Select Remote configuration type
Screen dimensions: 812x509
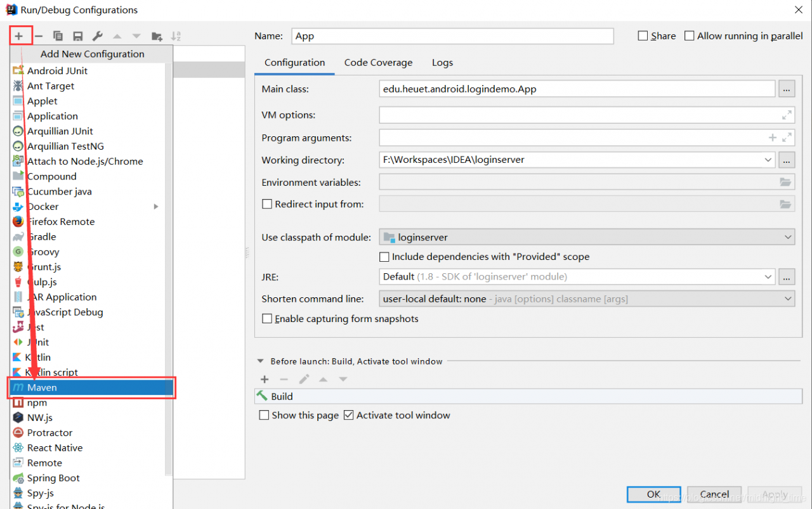[88, 463]
